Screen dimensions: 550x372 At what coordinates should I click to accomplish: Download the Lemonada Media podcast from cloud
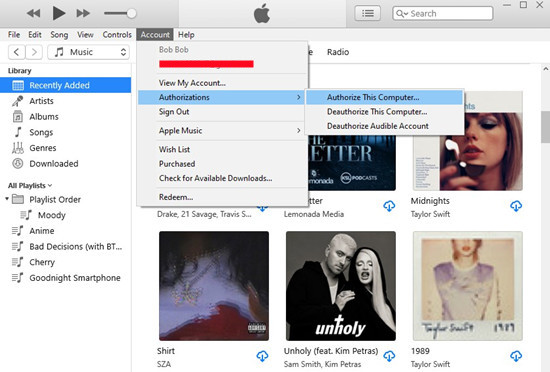coord(389,206)
